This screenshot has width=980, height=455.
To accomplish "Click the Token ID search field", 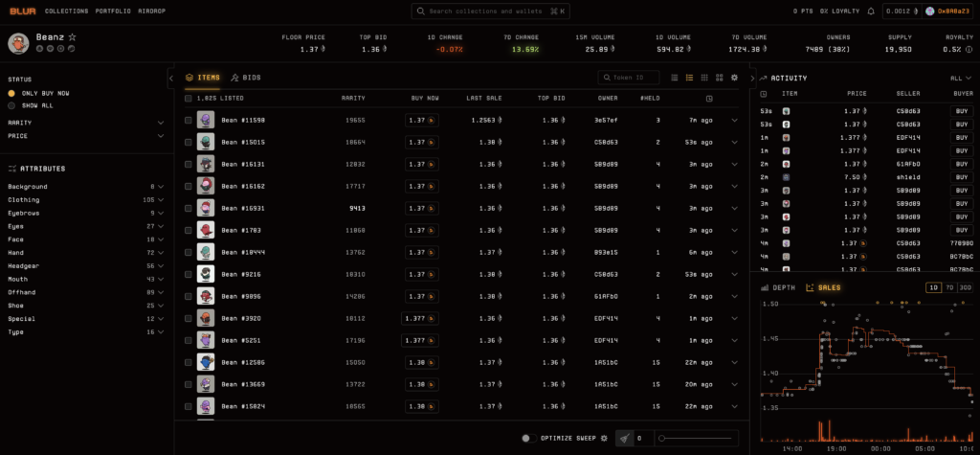I will point(629,78).
